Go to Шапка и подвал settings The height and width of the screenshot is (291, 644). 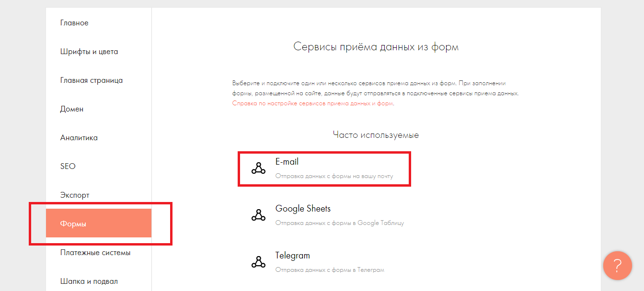pyautogui.click(x=89, y=281)
